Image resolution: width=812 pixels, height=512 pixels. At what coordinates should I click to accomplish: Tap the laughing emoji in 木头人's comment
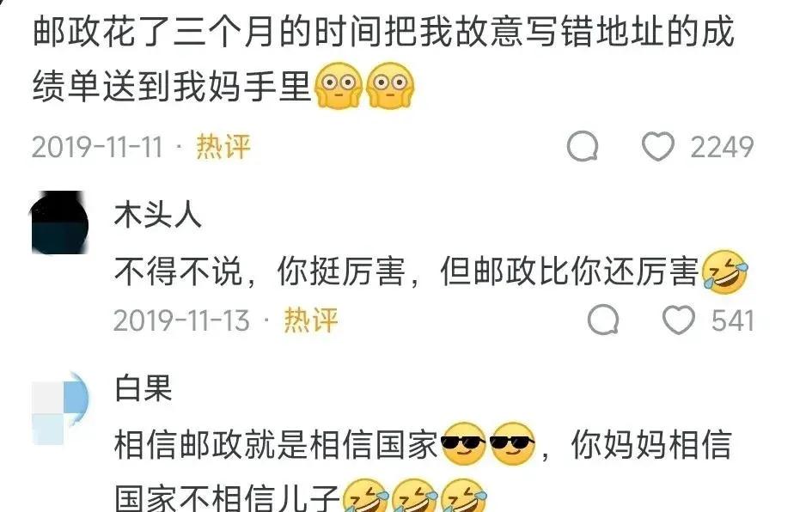(x=724, y=271)
